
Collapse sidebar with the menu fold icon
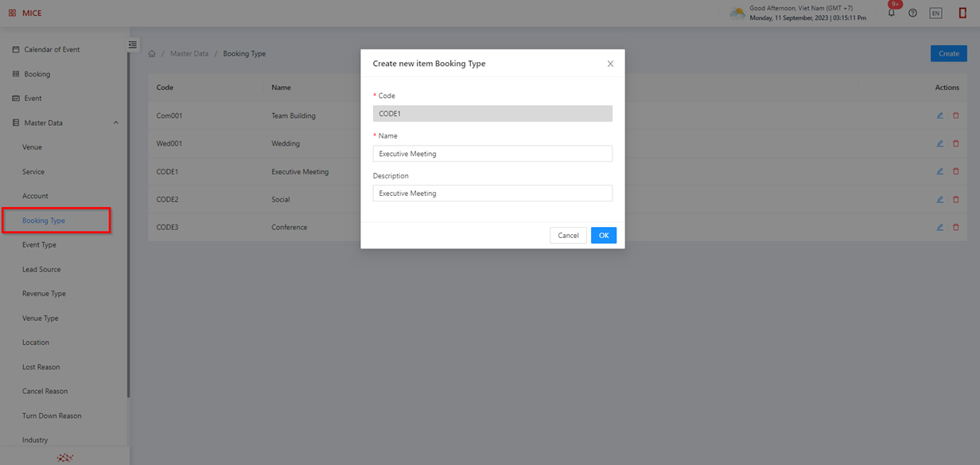point(133,45)
